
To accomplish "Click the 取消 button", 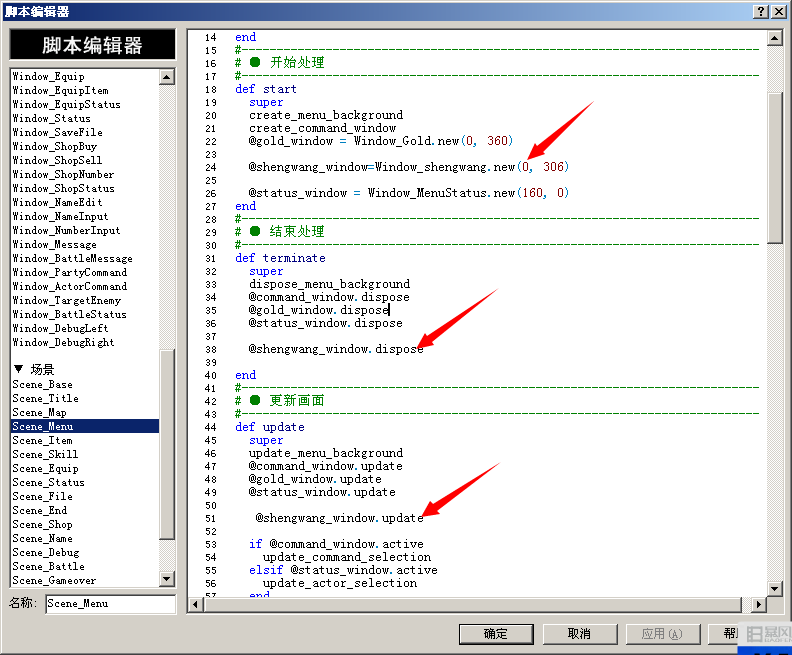I will tap(579, 634).
